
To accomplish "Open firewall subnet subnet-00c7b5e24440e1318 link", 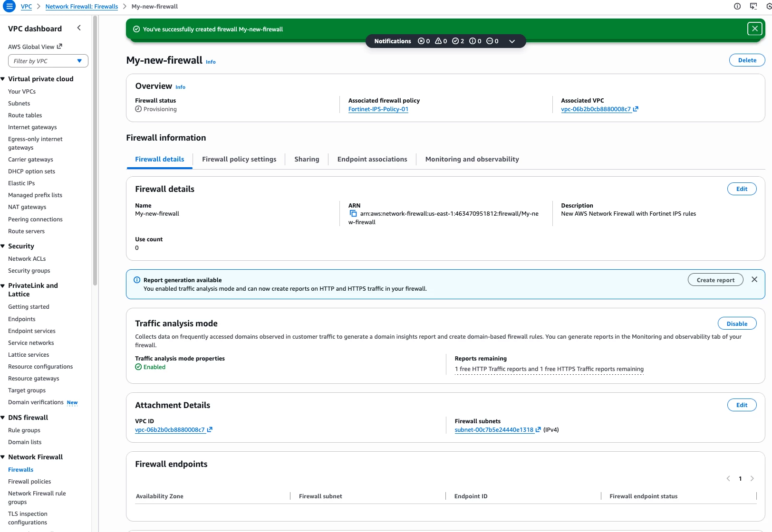I will click(x=494, y=430).
